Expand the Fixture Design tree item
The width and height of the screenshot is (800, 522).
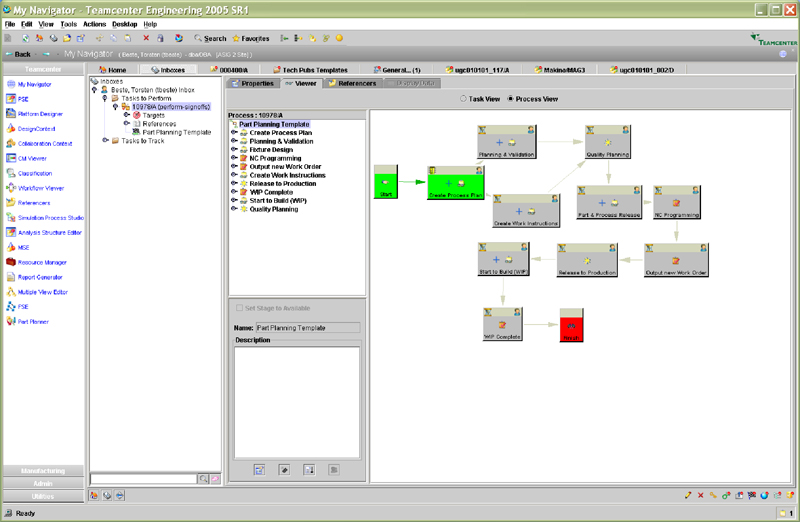234,150
